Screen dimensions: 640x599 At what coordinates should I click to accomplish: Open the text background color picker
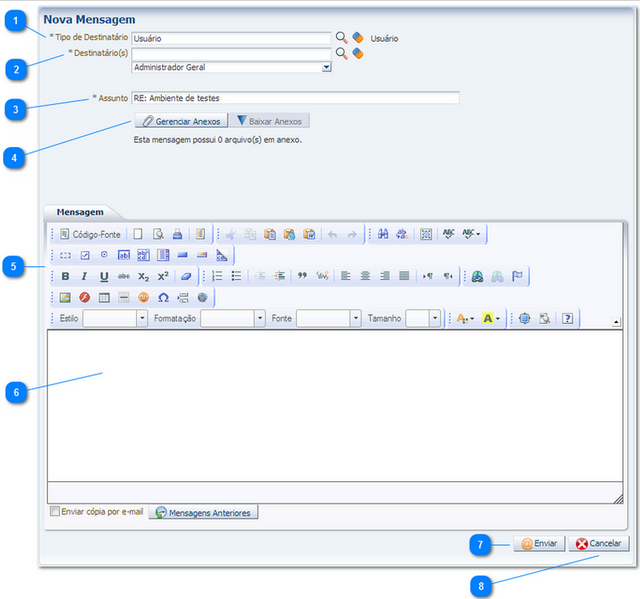[492, 318]
